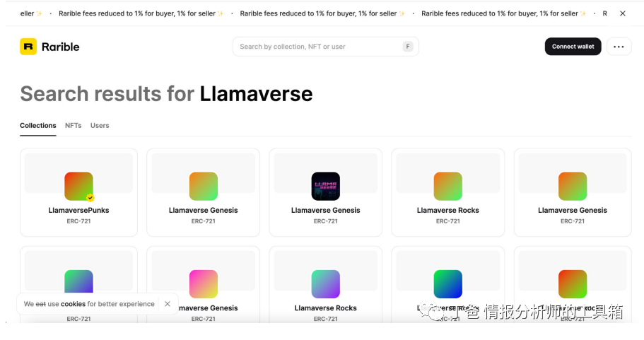Click the F shortcut badge in search bar

coord(407,47)
